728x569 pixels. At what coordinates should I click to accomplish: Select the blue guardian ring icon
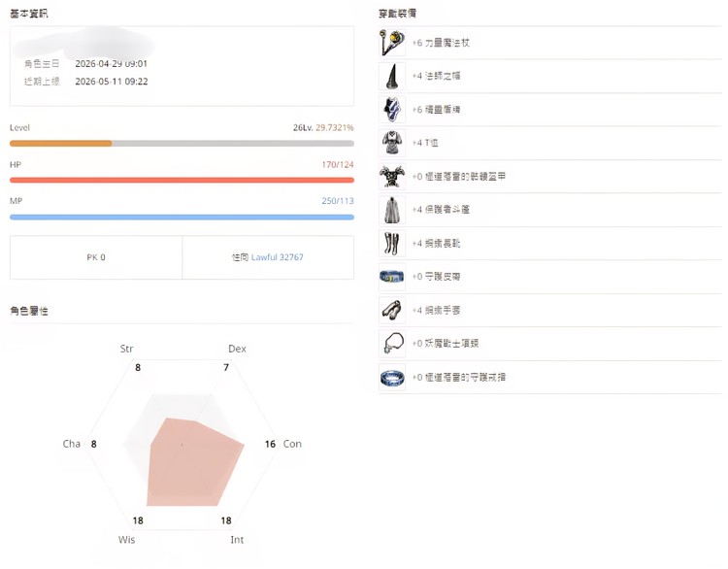tap(392, 377)
